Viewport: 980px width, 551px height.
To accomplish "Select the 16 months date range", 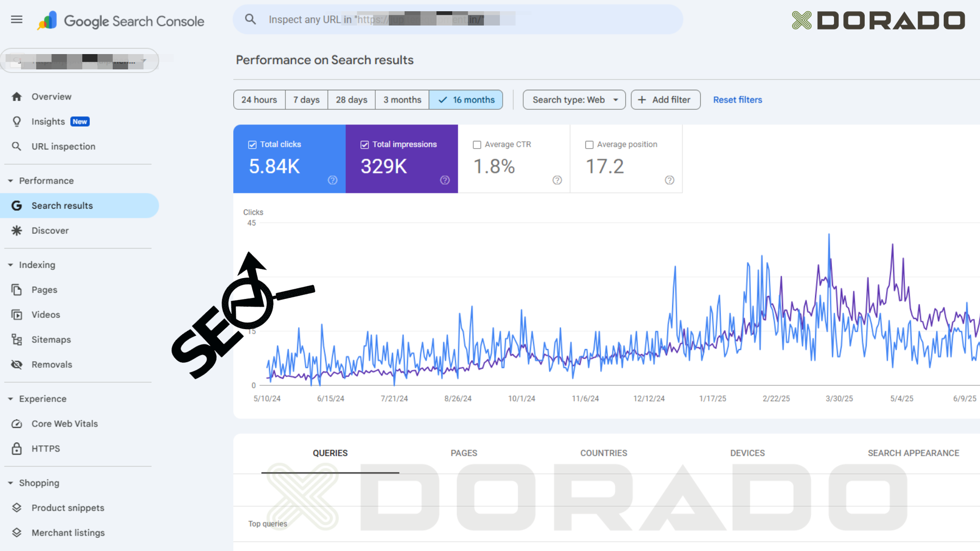I will [466, 100].
